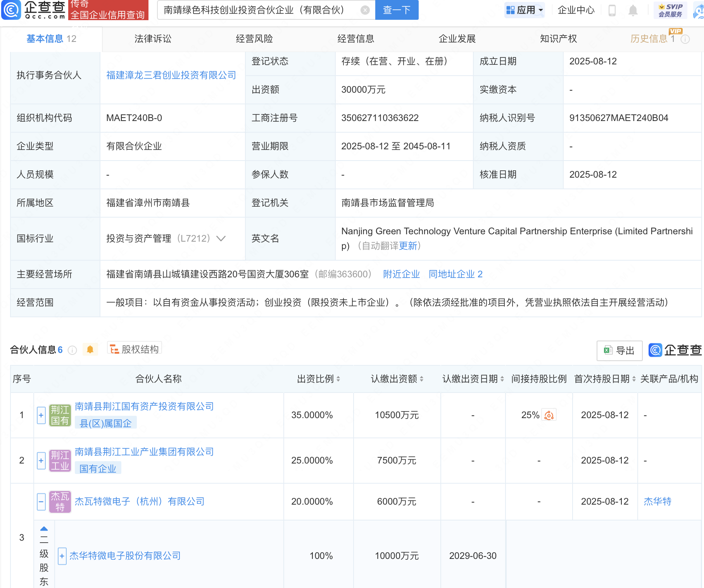
Task: Switch to 法律诉讼 tab
Action: pyautogui.click(x=153, y=39)
